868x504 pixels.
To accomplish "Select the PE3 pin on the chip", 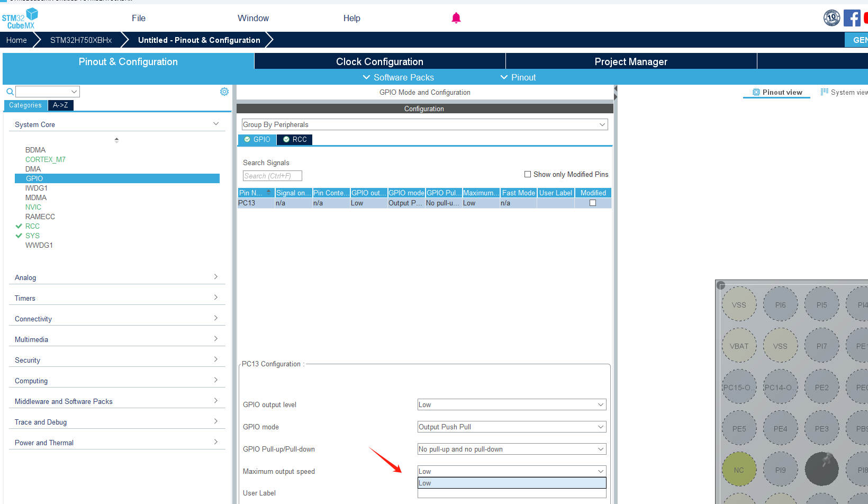I will [822, 429].
